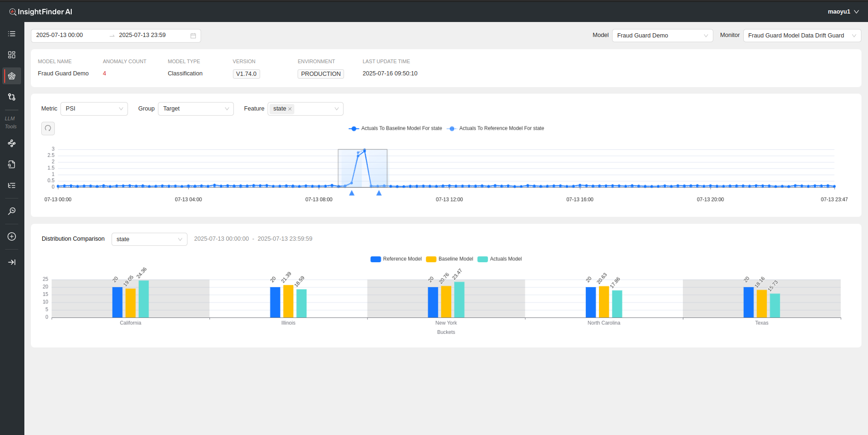
Task: Remove the state tag from Feature
Action: point(290,109)
